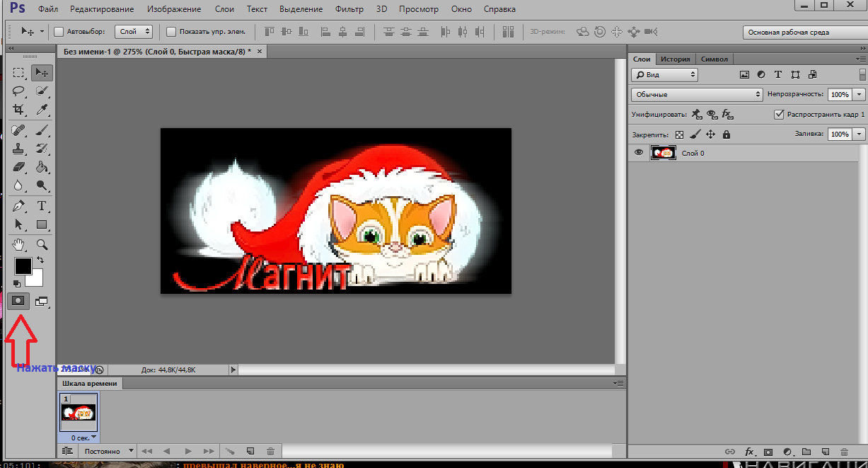Select the Pen tool

[18, 206]
